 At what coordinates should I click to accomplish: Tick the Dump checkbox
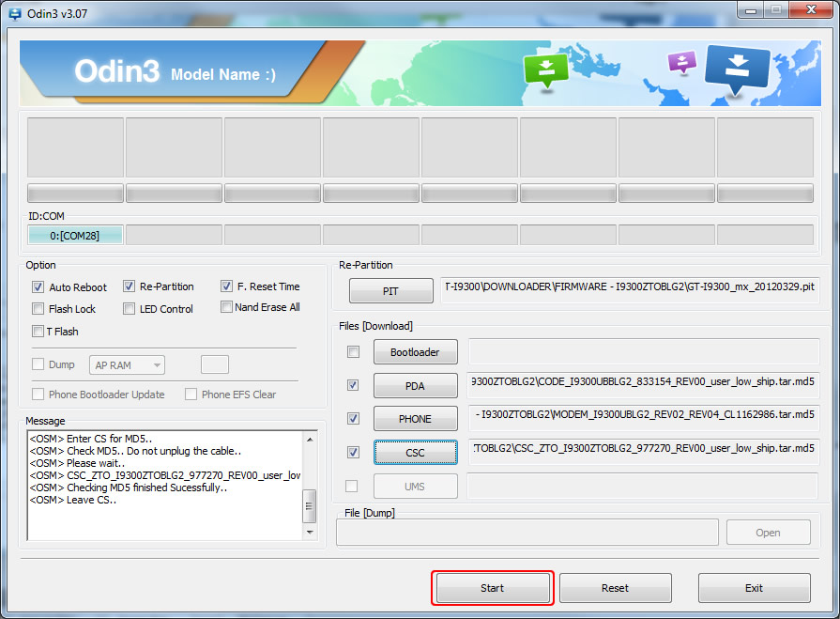pyautogui.click(x=38, y=364)
